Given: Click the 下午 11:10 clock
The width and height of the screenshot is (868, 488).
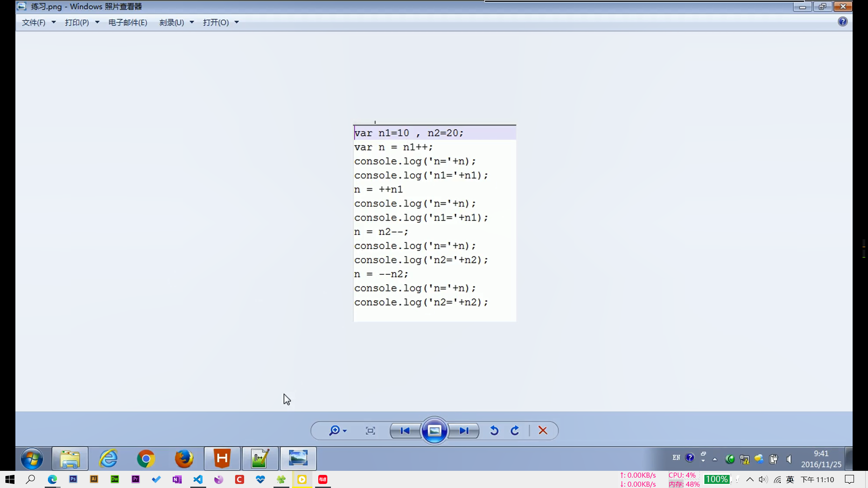Looking at the screenshot, I should pos(817,479).
